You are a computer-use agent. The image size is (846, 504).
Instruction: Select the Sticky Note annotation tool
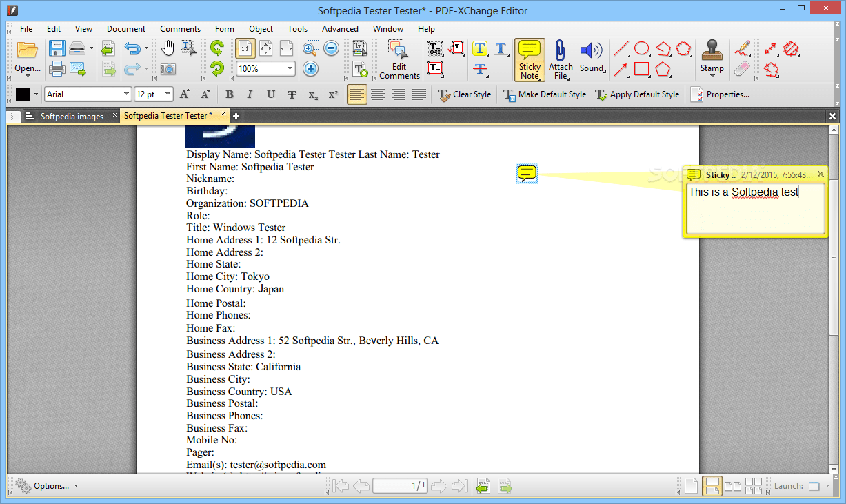click(x=529, y=58)
